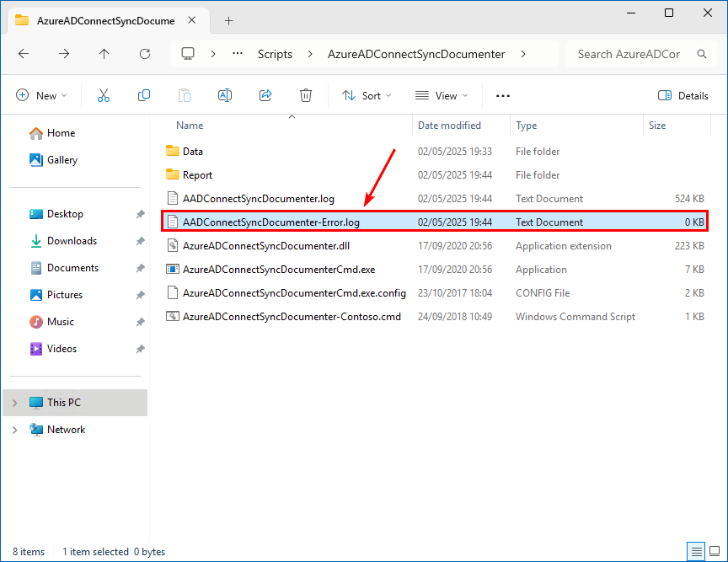The height and width of the screenshot is (562, 728).
Task: Click the PC monitor icon in address bar
Action: click(x=188, y=54)
